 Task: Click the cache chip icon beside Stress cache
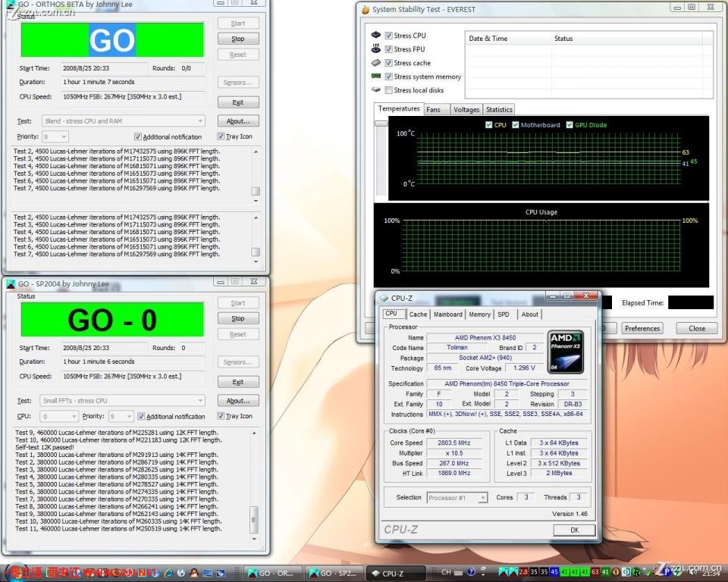(x=376, y=63)
